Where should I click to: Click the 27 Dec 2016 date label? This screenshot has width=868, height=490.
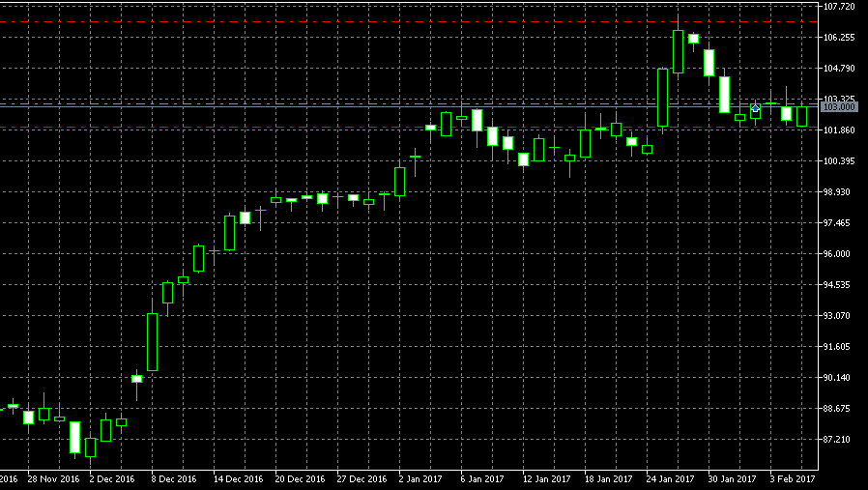(362, 479)
